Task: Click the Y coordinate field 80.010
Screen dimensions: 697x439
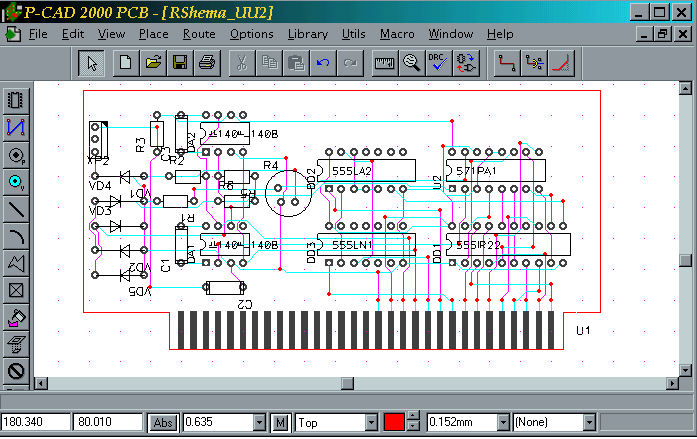Action: coord(108,422)
